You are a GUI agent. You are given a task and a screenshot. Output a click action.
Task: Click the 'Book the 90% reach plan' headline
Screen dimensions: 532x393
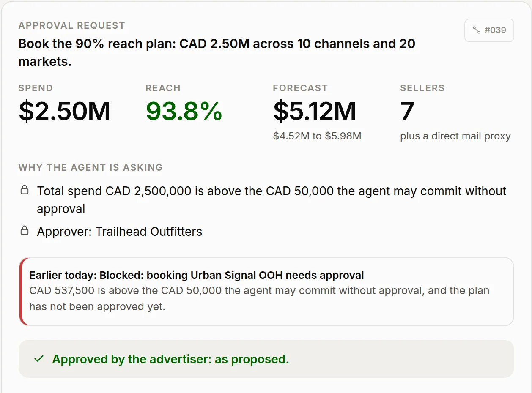click(x=217, y=52)
